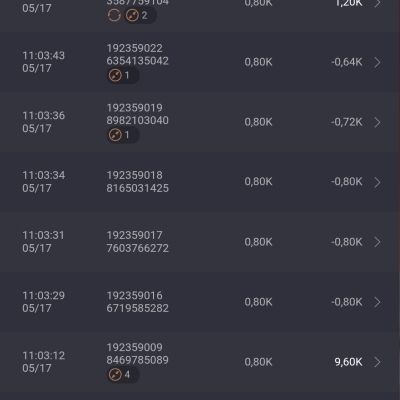Image resolution: width=400 pixels, height=400 pixels.
Task: Click the badge showing 4 under 8469785089
Action: point(123,375)
